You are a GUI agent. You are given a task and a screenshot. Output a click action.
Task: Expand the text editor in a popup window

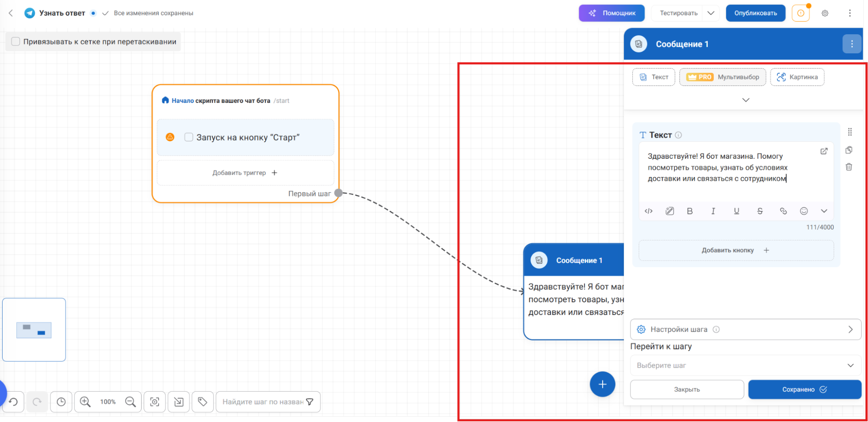(824, 151)
